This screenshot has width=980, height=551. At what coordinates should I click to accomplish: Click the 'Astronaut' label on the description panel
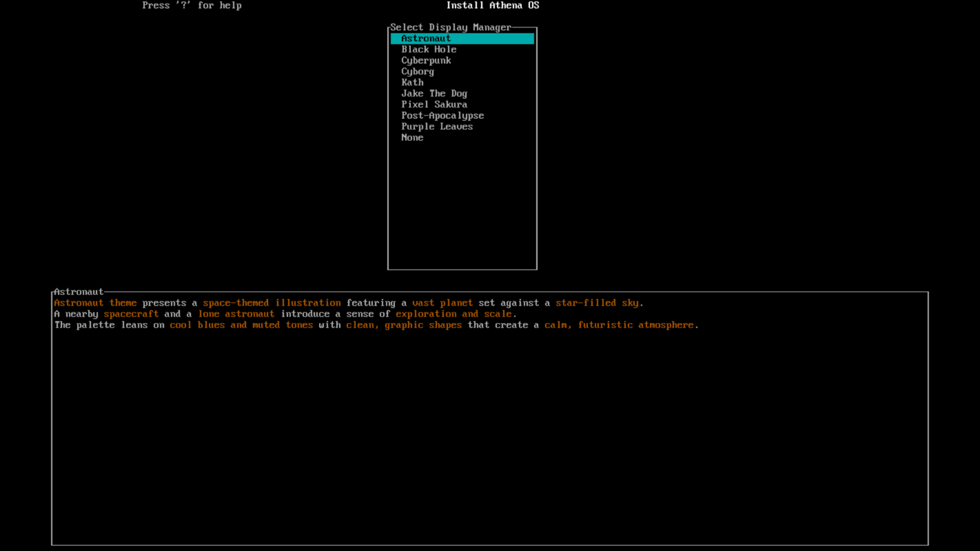(79, 291)
